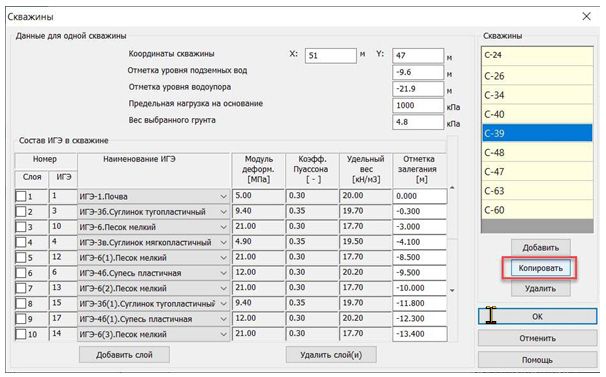
Task: Click the table scroll up arrow
Action: tap(452, 188)
